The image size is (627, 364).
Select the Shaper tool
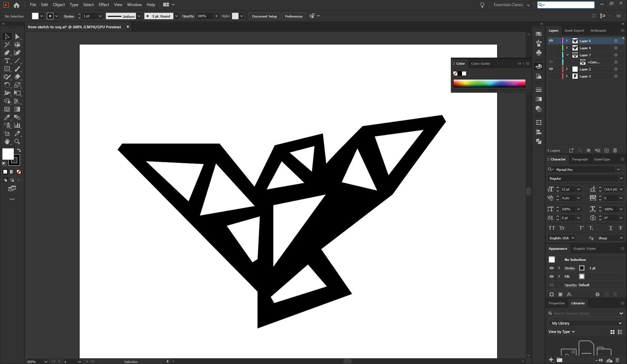[x=7, y=77]
